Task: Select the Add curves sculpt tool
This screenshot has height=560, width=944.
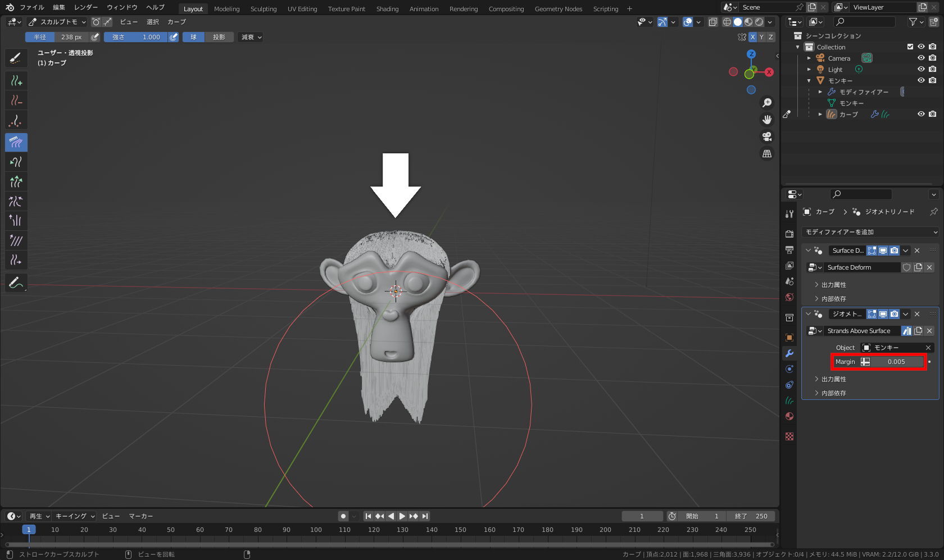Action: tap(16, 81)
